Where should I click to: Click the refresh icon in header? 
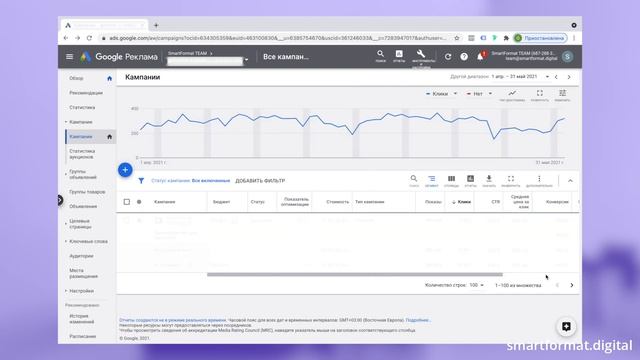[x=448, y=57]
